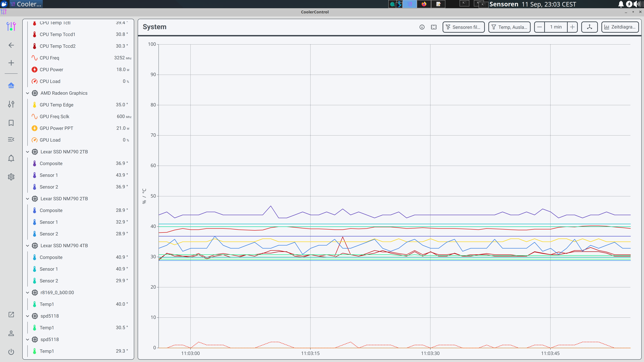Toggle the fullscreen chart view icon

pyautogui.click(x=434, y=27)
